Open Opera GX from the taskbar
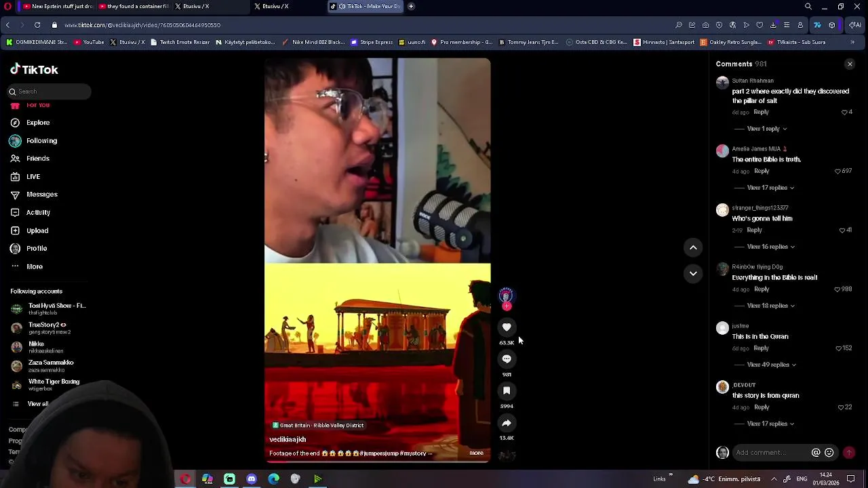 pos(185,479)
